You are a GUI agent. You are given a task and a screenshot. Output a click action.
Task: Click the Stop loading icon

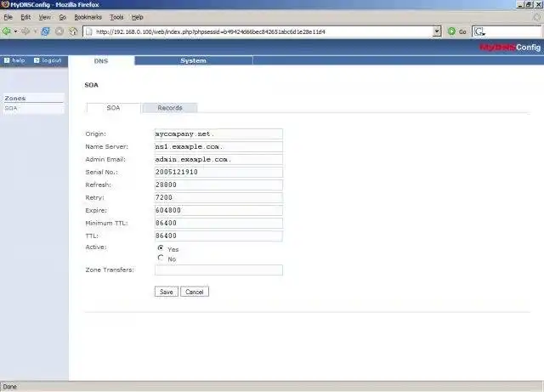(x=59, y=31)
